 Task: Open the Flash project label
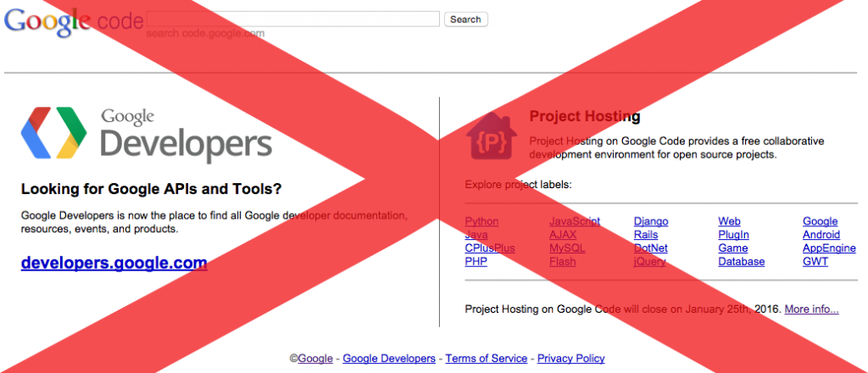(x=563, y=261)
